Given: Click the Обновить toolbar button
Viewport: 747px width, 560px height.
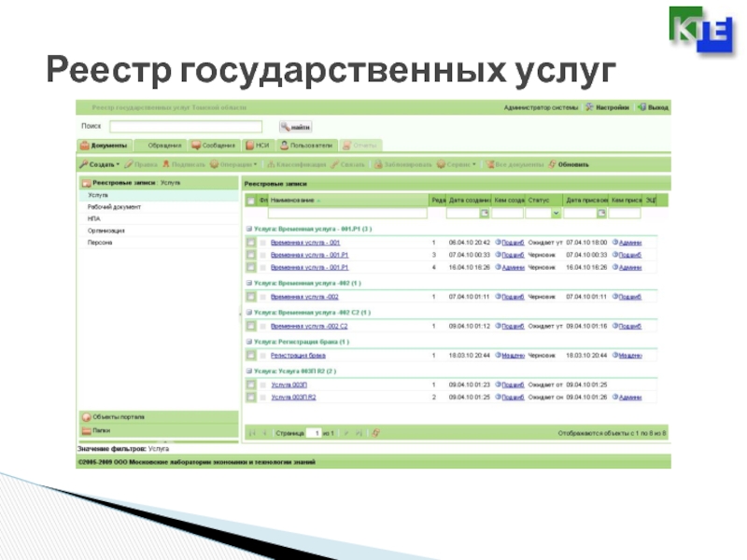Looking at the screenshot, I should pos(569,164).
